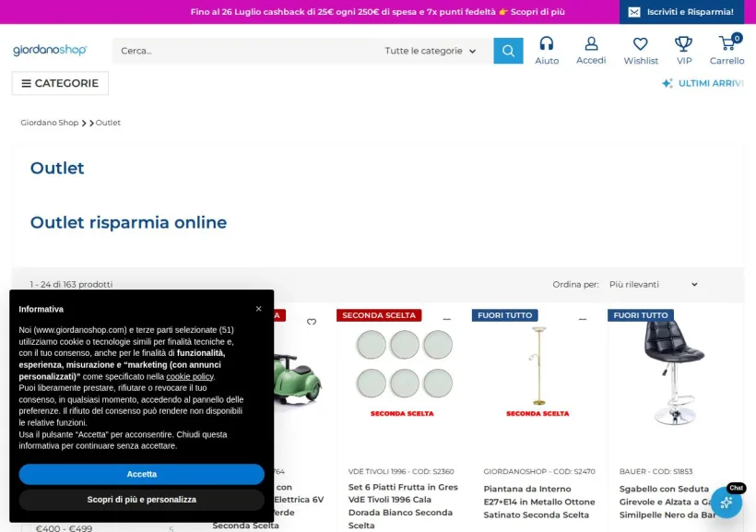756x532 pixels.
Task: Open the Chat assistant bubble
Action: (726, 502)
